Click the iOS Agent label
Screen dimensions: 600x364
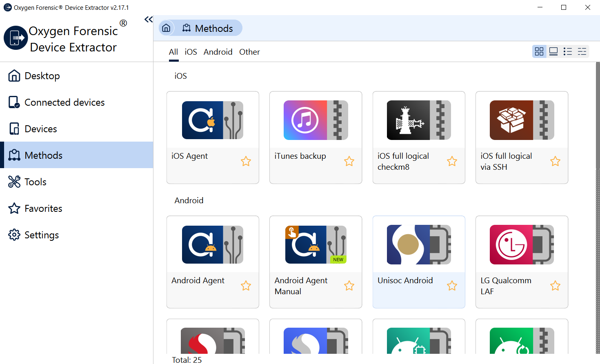[x=189, y=156]
